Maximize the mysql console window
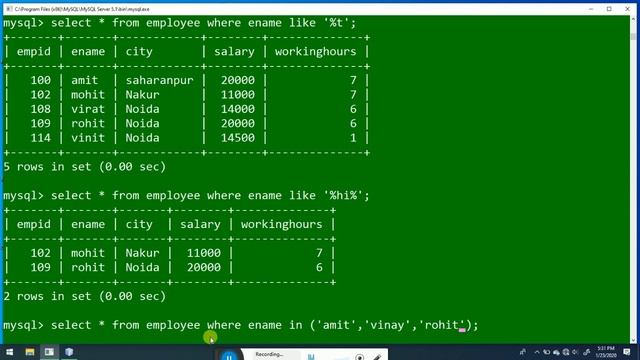 pyautogui.click(x=609, y=9)
